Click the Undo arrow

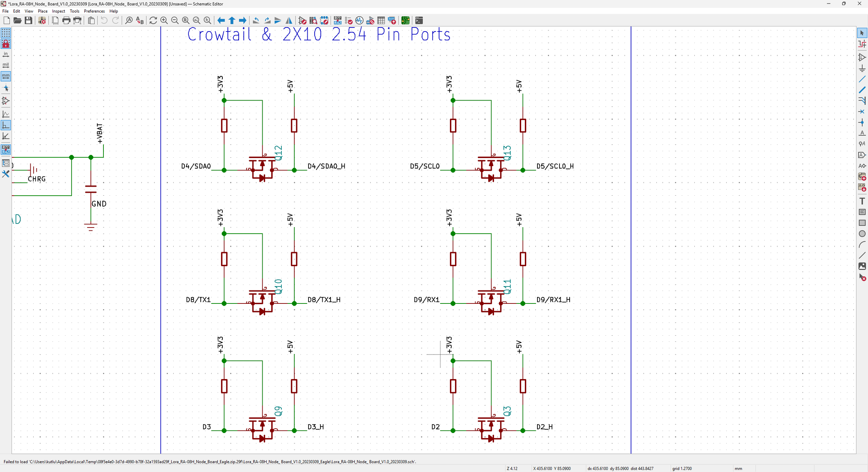(x=104, y=21)
